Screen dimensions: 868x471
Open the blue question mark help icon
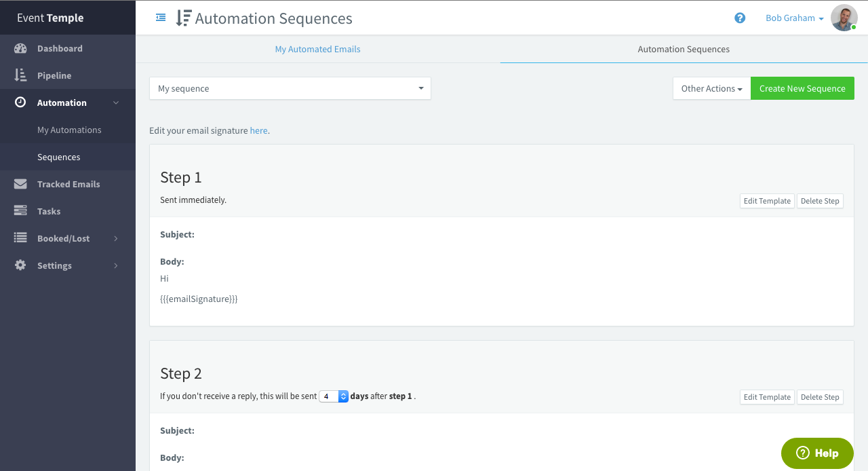tap(740, 18)
